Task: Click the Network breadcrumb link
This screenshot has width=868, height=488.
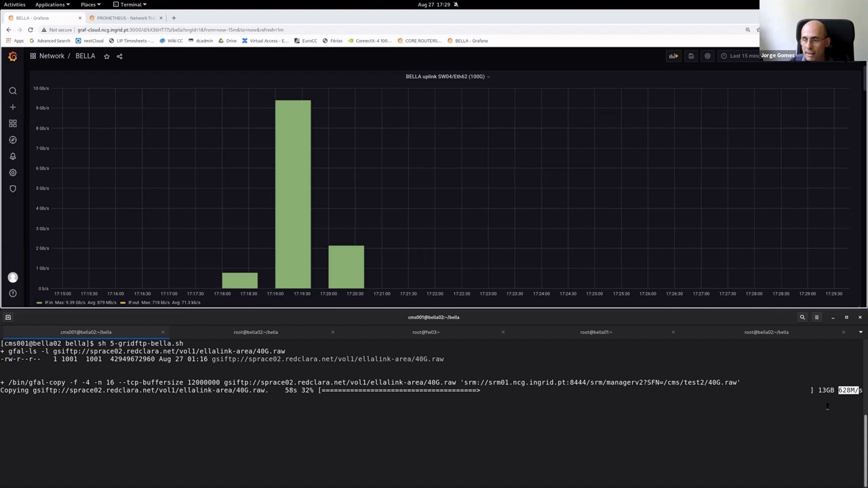Action: (x=52, y=56)
